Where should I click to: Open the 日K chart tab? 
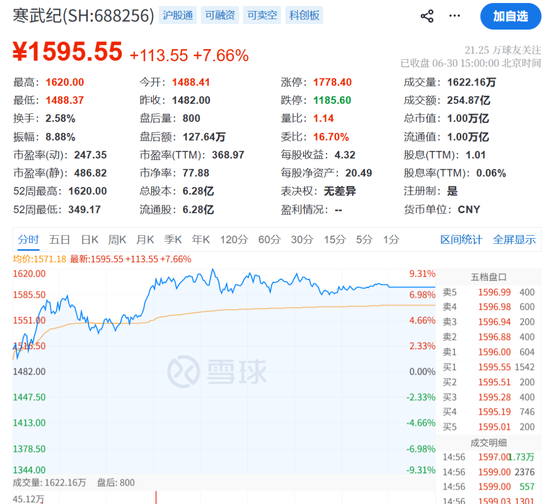click(x=90, y=240)
